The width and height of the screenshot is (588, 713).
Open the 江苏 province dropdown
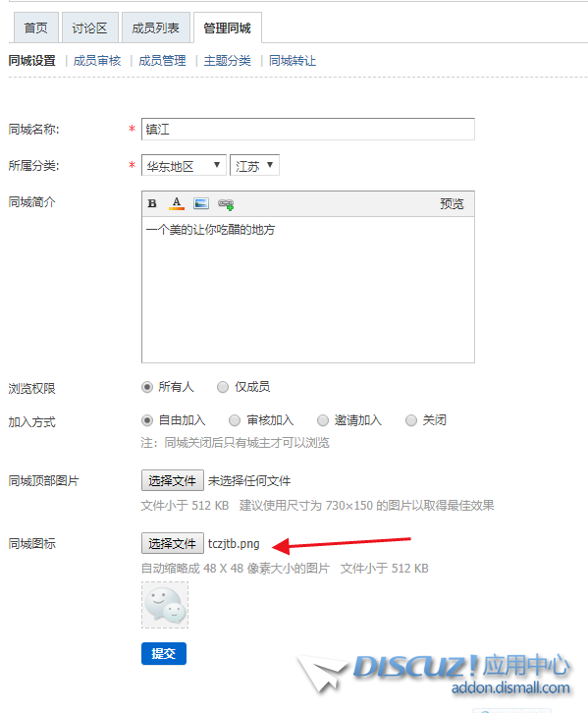pos(254,166)
